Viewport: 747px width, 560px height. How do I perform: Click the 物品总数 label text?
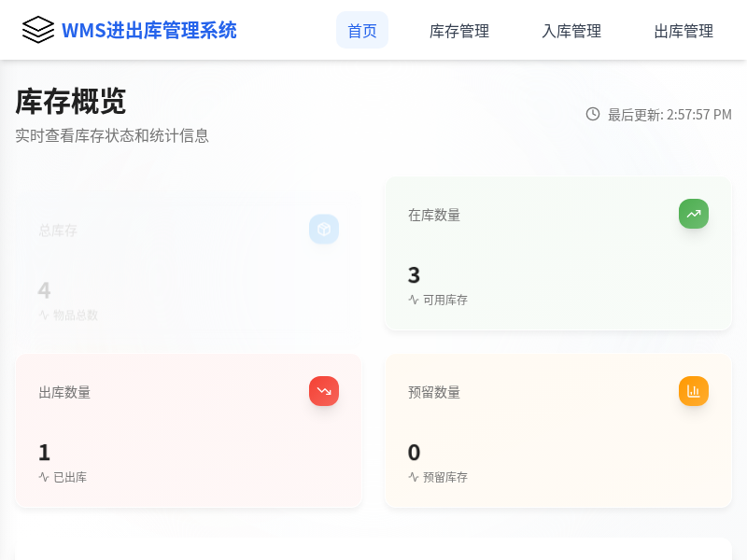[76, 315]
